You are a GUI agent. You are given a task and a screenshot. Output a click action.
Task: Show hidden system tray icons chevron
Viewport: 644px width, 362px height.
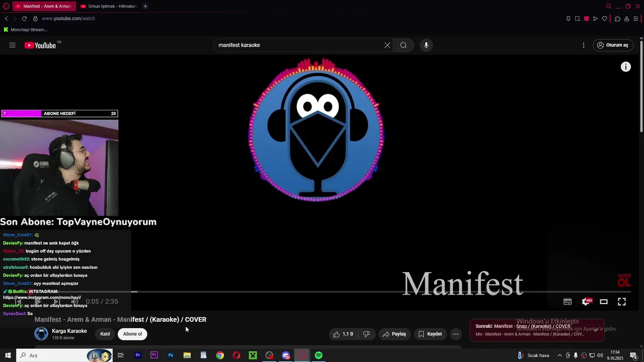tap(559, 355)
